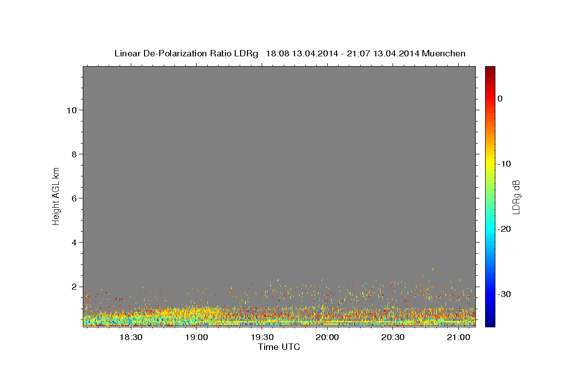Click the yellow -10 dB colorbar region
This screenshot has width=588, height=392.
pyautogui.click(x=490, y=163)
